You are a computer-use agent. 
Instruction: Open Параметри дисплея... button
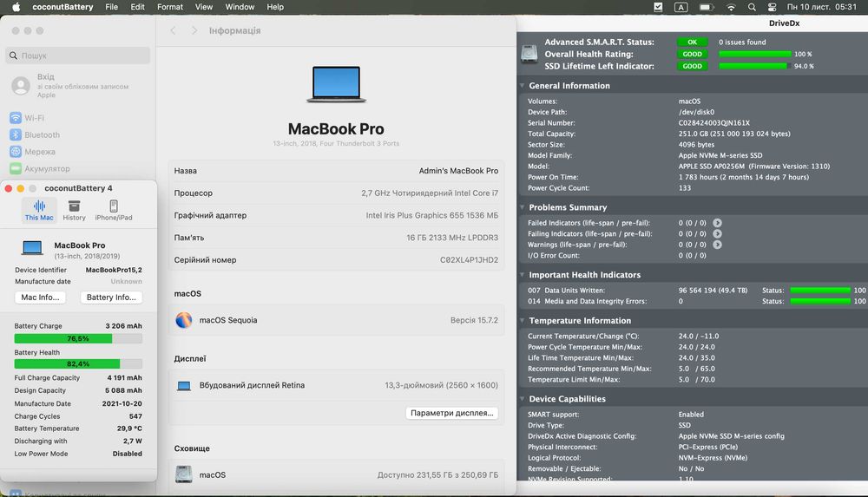tap(451, 413)
